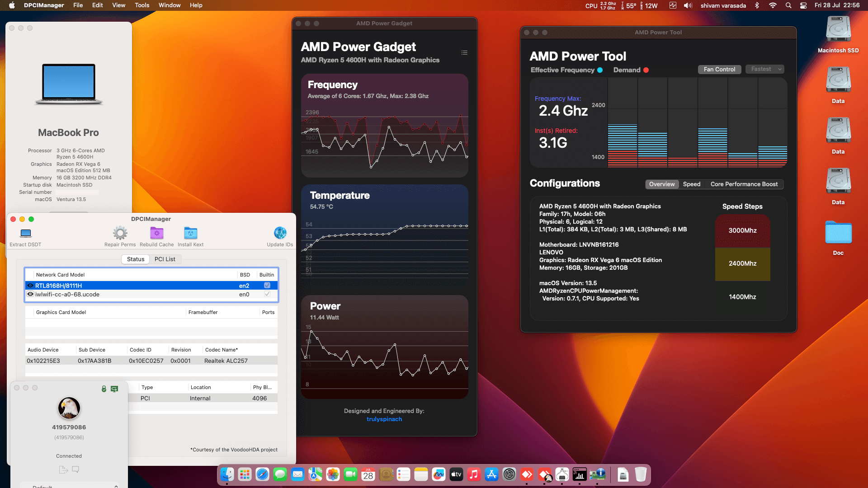This screenshot has width=868, height=488.
Task: Run Repair Perms in DPCIManager toolbar
Action: (x=120, y=234)
